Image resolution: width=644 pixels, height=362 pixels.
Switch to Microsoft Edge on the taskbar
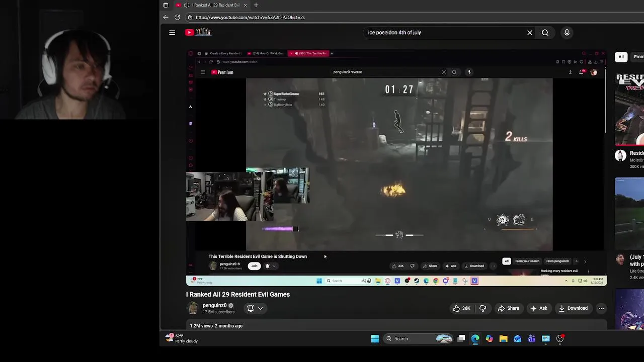point(475,339)
